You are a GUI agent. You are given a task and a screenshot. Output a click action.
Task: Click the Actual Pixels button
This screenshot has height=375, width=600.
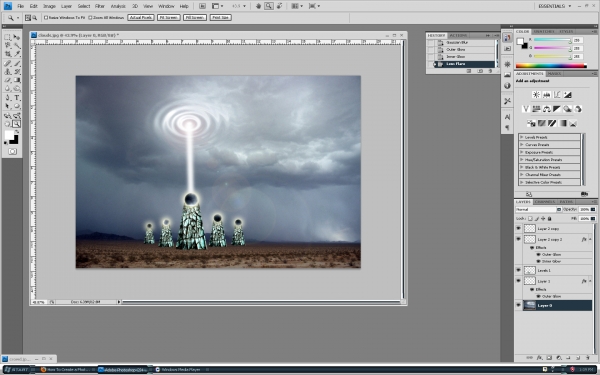tap(141, 18)
